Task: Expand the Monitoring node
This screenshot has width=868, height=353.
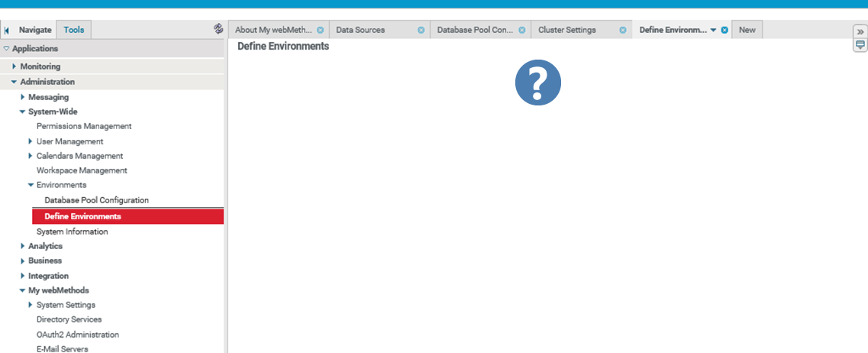Action: click(15, 66)
